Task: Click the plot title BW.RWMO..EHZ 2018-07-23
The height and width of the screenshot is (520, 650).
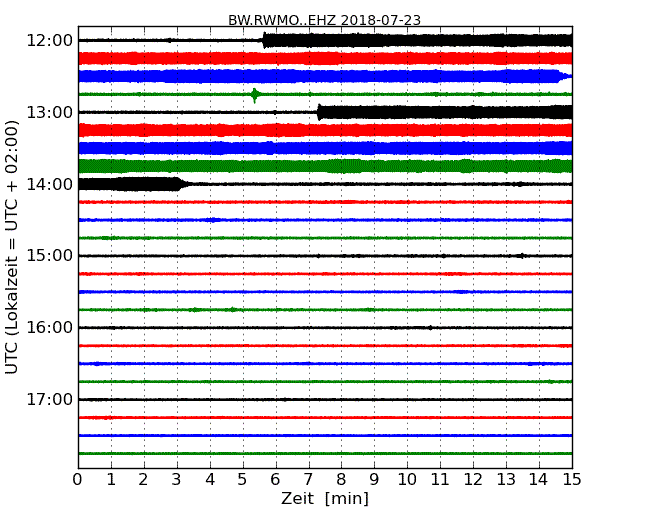Action: click(324, 20)
